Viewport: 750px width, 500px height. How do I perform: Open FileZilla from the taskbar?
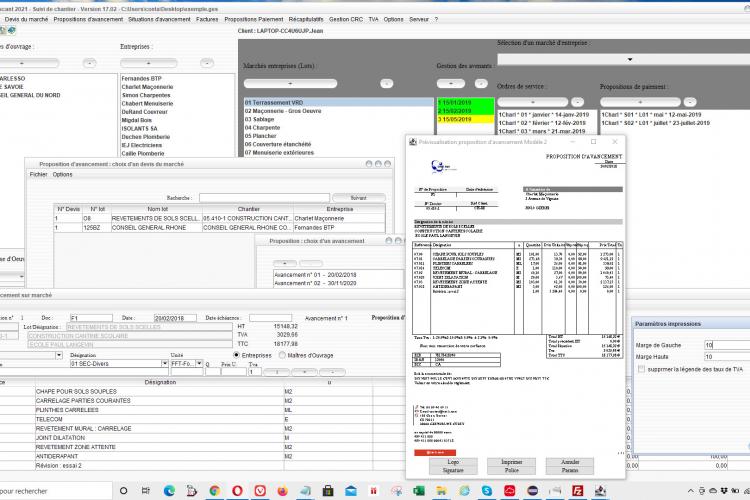578,490
